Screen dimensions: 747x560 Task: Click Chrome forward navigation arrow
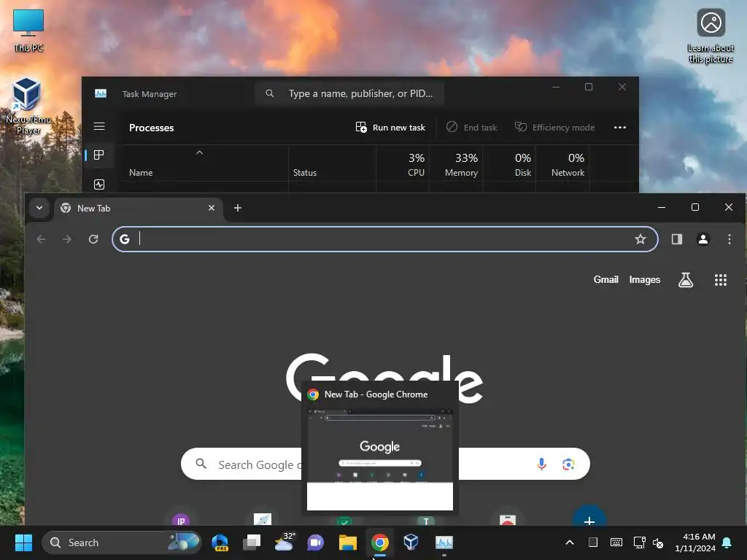[67, 239]
